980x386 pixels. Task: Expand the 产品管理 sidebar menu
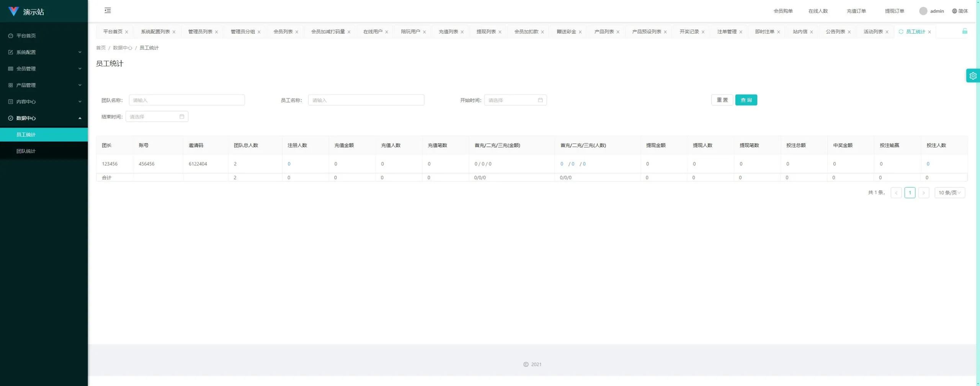click(x=44, y=85)
